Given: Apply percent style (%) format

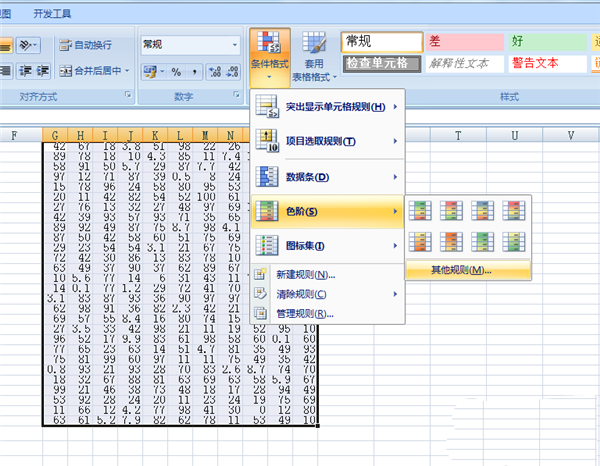Looking at the screenshot, I should pos(176,72).
